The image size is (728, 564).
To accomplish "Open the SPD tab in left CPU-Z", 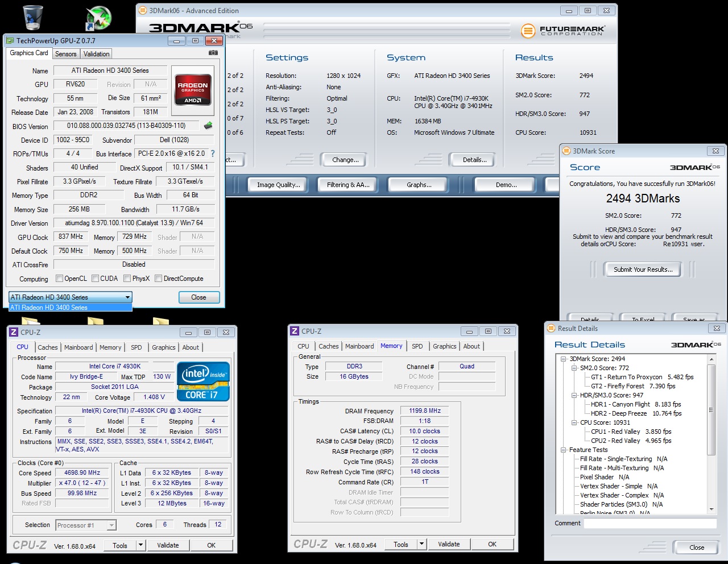I will [136, 347].
